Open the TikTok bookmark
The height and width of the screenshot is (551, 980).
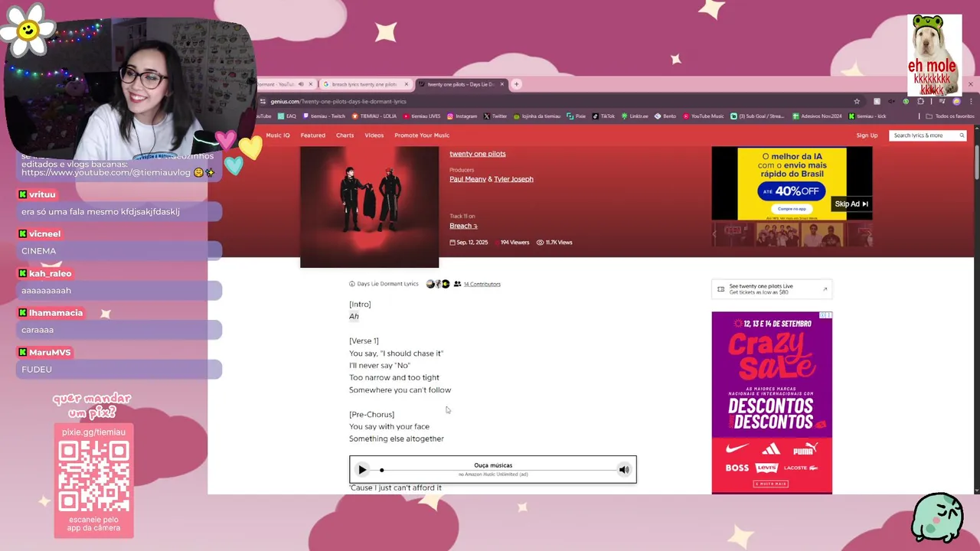click(x=603, y=116)
